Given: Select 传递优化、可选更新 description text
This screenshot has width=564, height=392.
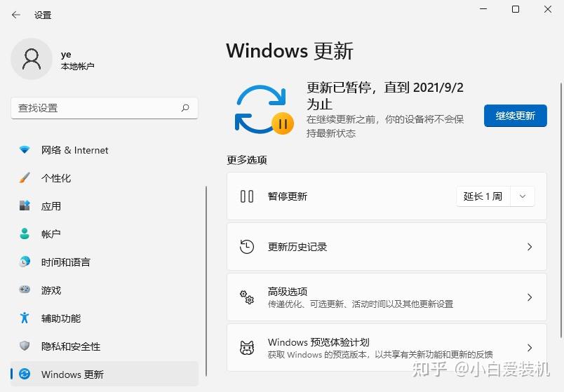Looking at the screenshot, I should (361, 304).
